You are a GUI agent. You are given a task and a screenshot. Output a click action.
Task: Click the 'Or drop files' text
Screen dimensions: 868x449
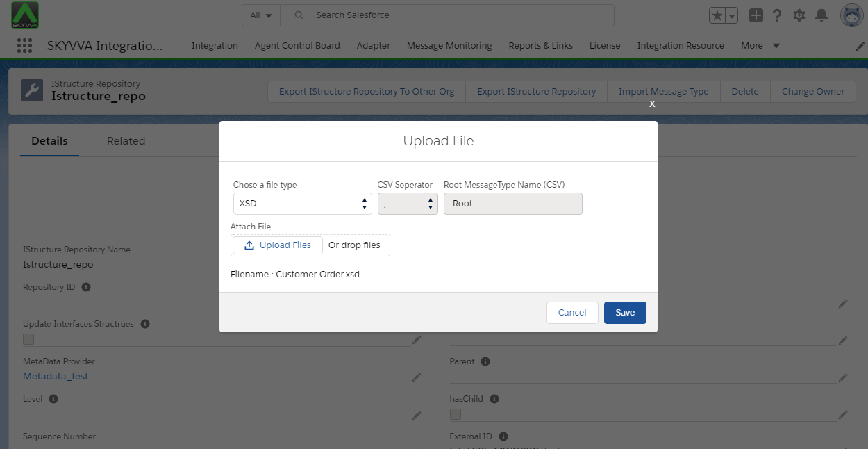click(x=354, y=245)
